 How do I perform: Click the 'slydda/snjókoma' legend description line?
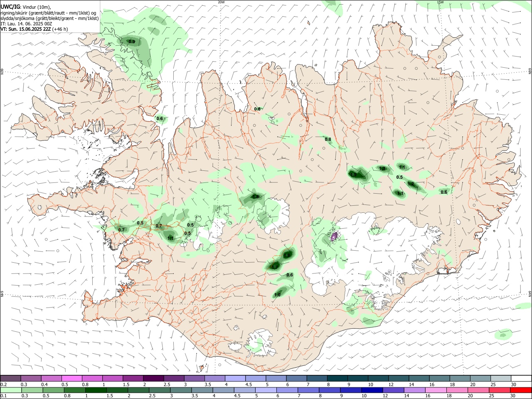pyautogui.click(x=49, y=18)
